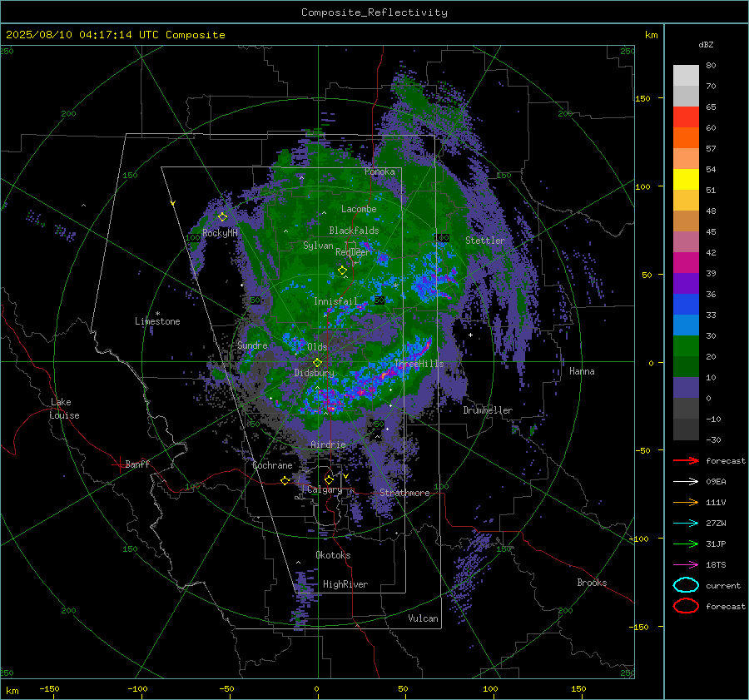
Task: Click the Limestone label
Action: pyautogui.click(x=157, y=321)
